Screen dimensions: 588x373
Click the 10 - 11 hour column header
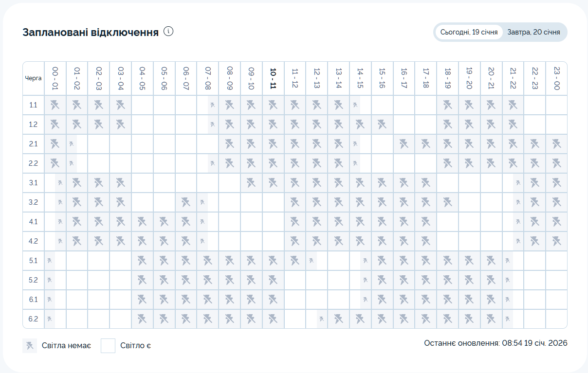pyautogui.click(x=273, y=78)
